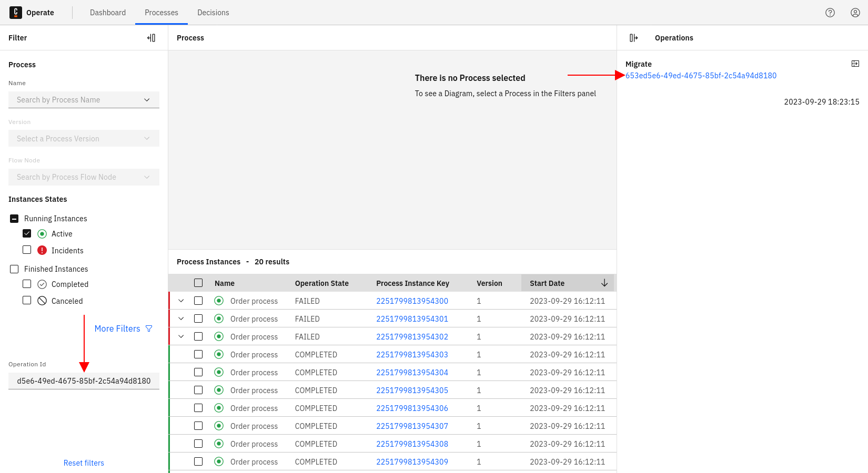Click the filter funnel icon beside More Filters
The width and height of the screenshot is (868, 473).
pyautogui.click(x=149, y=328)
